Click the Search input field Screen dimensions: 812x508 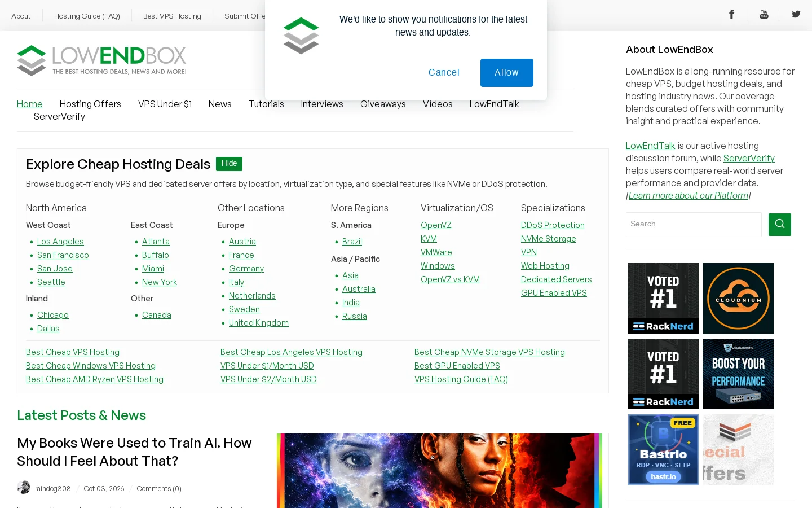694,225
